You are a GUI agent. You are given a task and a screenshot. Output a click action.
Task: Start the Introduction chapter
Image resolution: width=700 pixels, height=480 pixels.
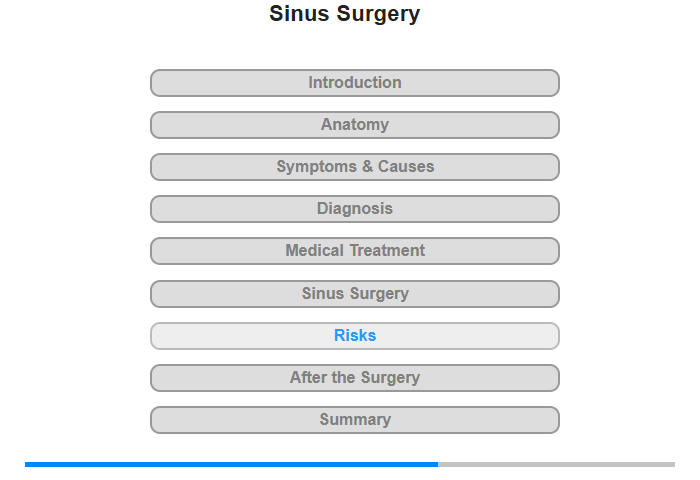click(355, 83)
